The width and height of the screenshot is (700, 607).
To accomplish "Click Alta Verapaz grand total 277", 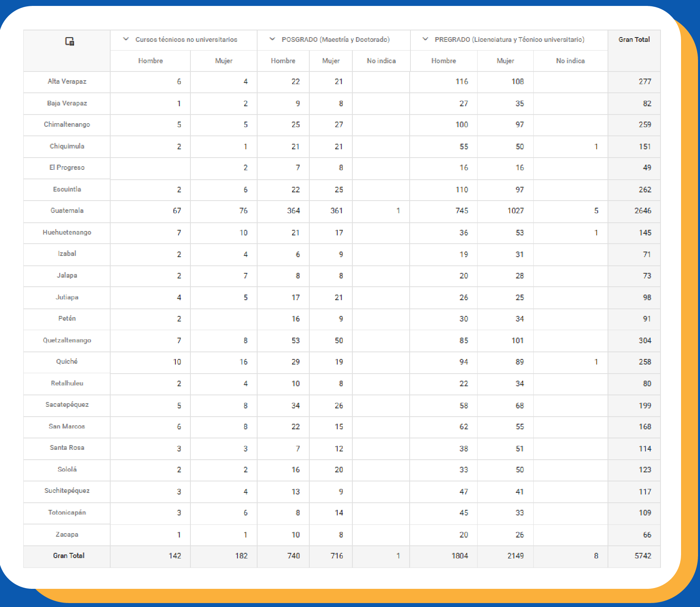I will point(645,82).
